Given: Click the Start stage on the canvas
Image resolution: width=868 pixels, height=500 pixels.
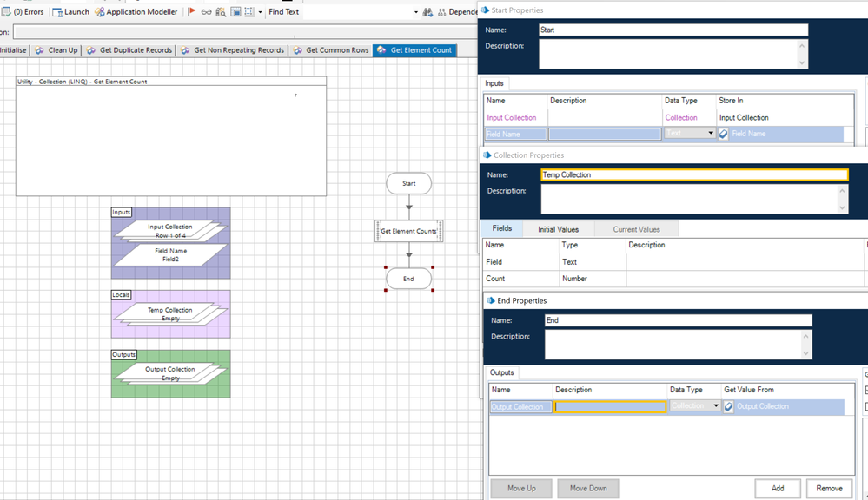Looking at the screenshot, I should point(408,183).
